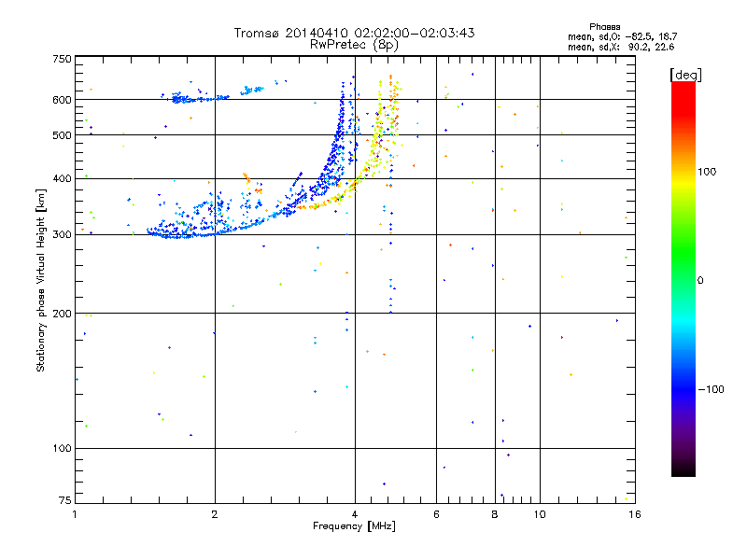Image resolution: width=747 pixels, height=560 pixels.
Task: Click the y-axis tick label '500'
Action: 62,135
